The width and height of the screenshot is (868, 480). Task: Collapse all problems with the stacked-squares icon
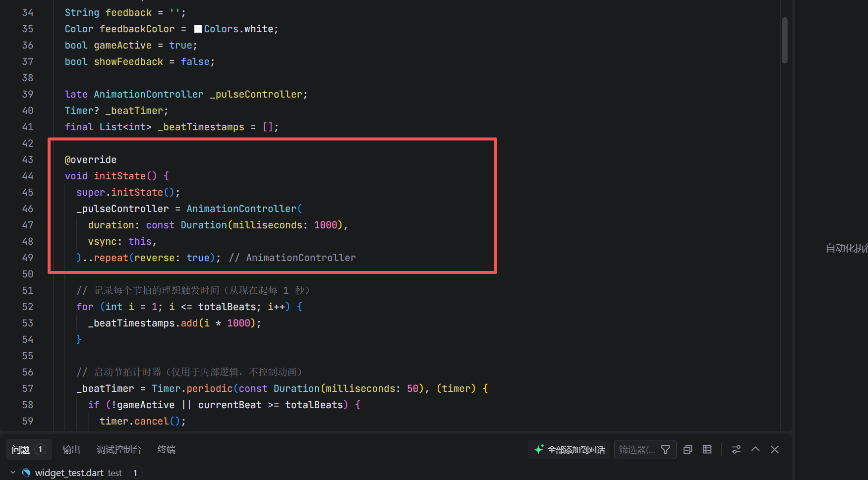(688, 449)
